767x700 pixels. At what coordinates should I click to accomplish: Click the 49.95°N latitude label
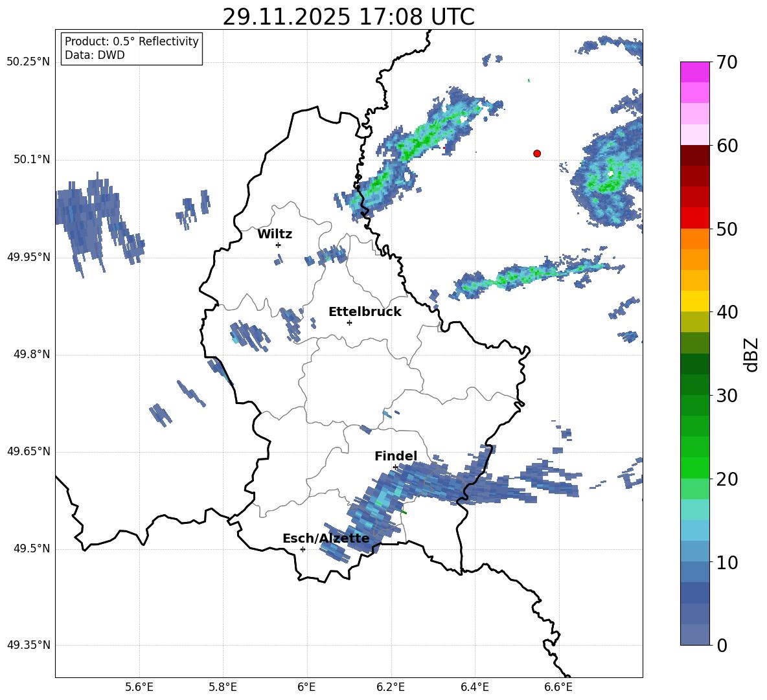coord(29,257)
